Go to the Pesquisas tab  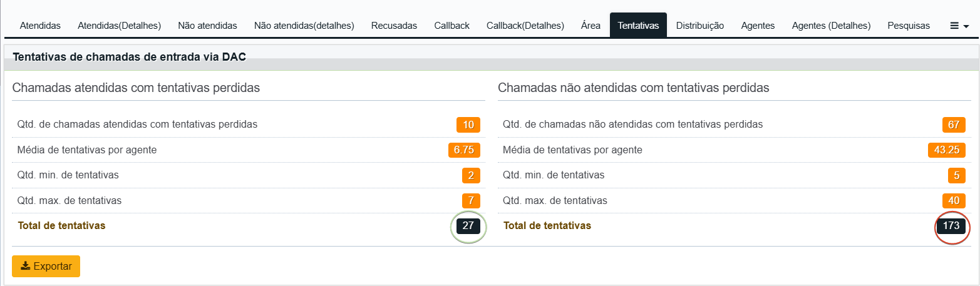909,26
